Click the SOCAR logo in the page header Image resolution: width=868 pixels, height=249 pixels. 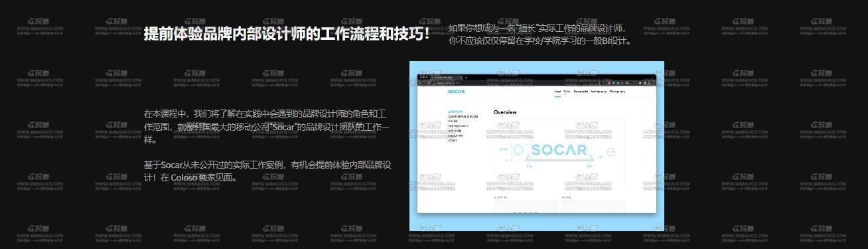(456, 92)
